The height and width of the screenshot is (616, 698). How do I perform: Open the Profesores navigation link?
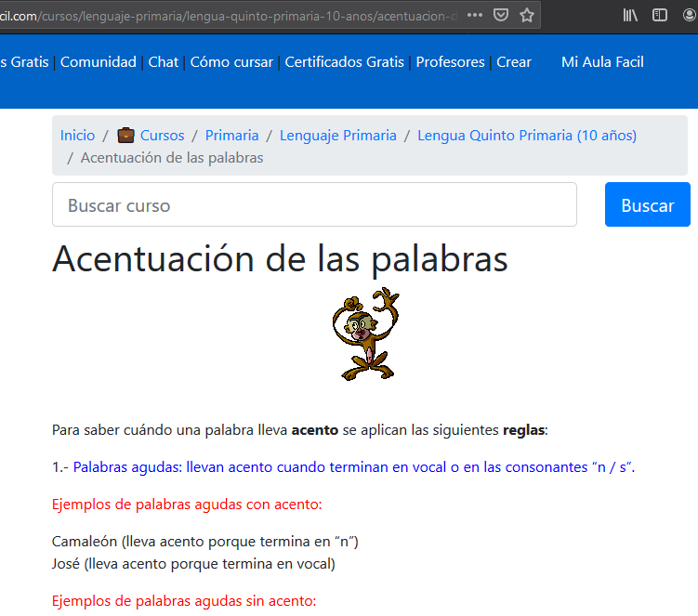pos(450,62)
